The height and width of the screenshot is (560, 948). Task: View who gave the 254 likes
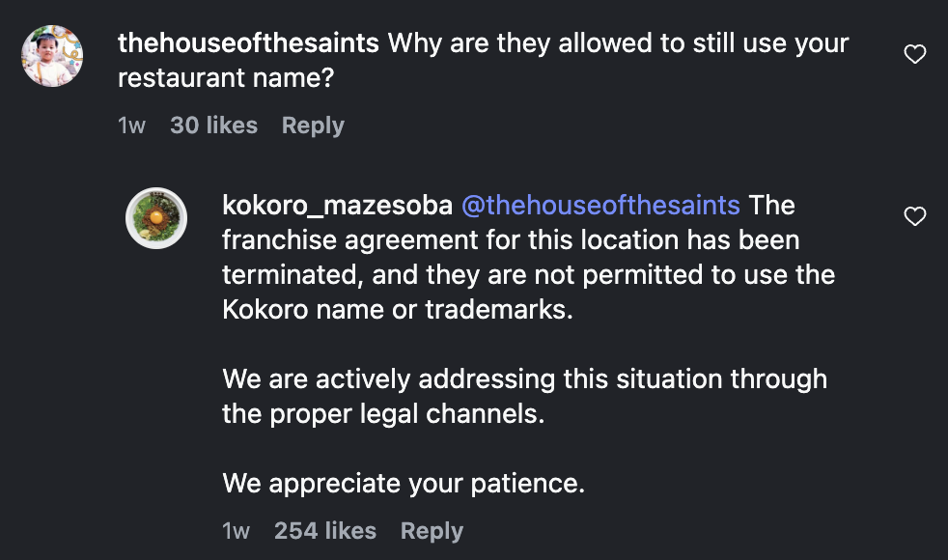(x=325, y=531)
